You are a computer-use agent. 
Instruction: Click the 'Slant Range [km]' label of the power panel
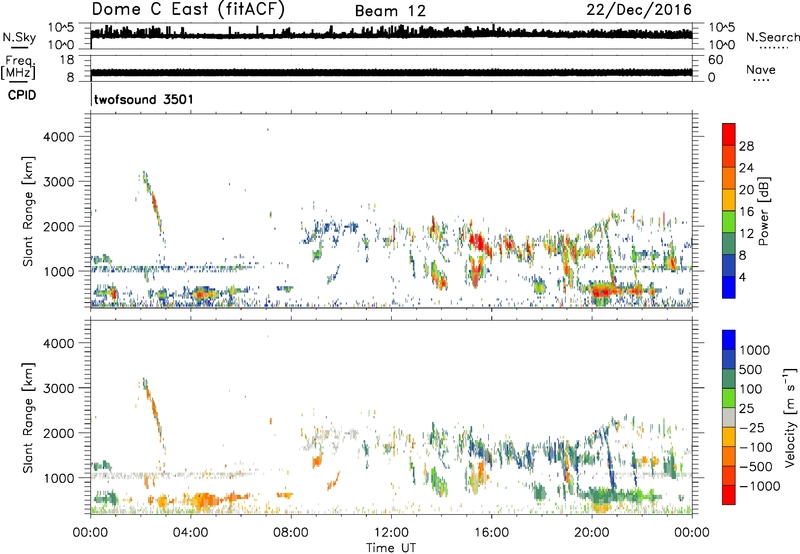point(28,211)
